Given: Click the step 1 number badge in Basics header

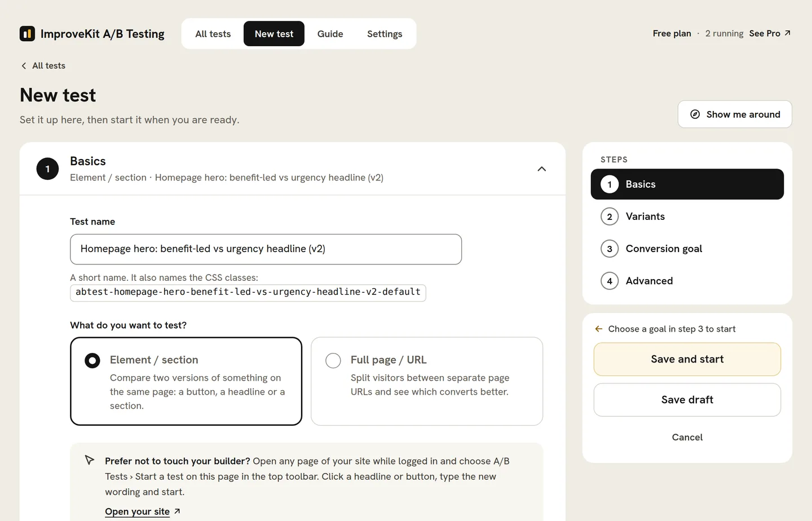Looking at the screenshot, I should [x=47, y=169].
